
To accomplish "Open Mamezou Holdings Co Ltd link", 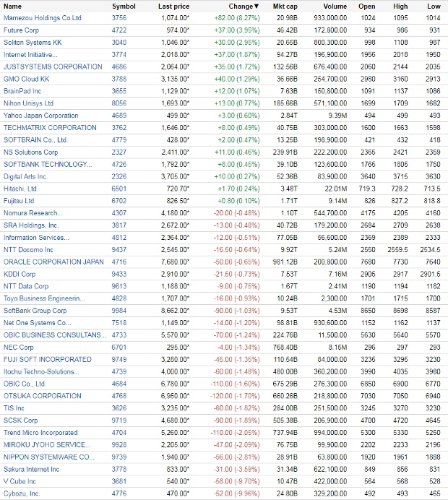I will click(43, 18).
